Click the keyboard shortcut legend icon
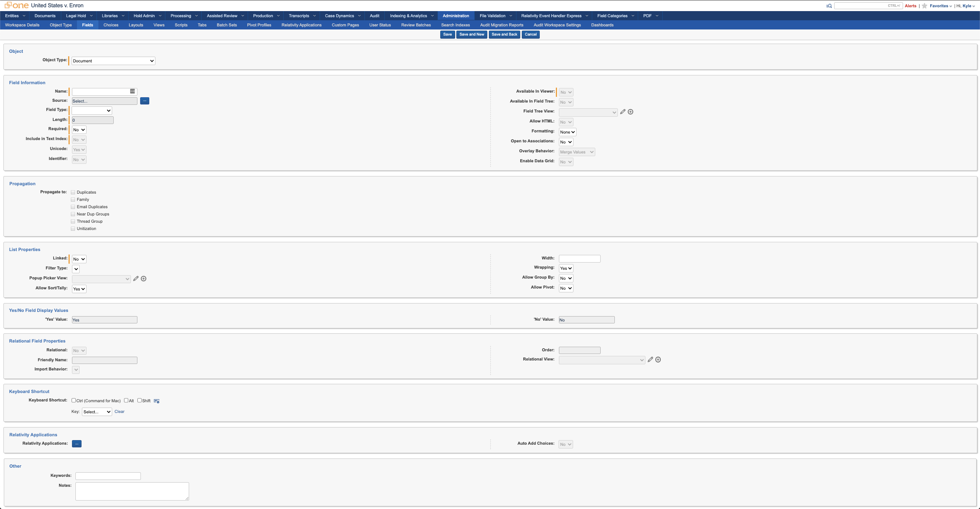980x509 pixels. (x=157, y=401)
